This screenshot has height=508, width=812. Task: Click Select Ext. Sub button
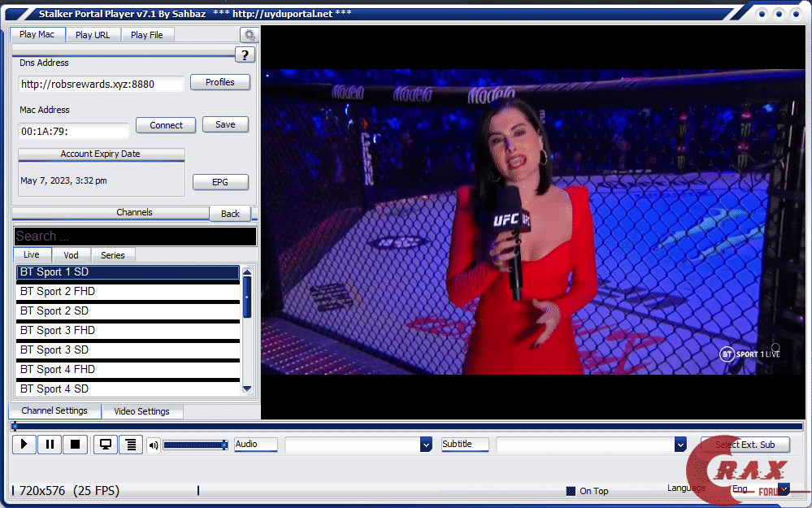[x=745, y=445]
